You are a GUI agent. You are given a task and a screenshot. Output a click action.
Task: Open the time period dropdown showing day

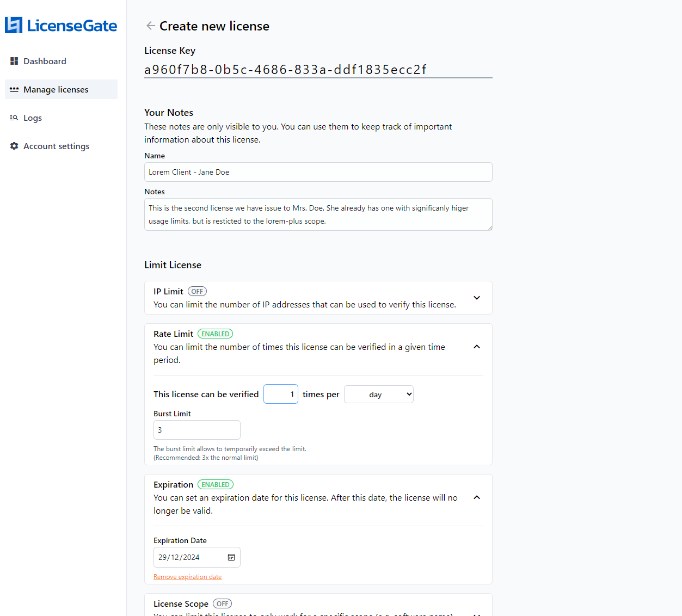[379, 395]
